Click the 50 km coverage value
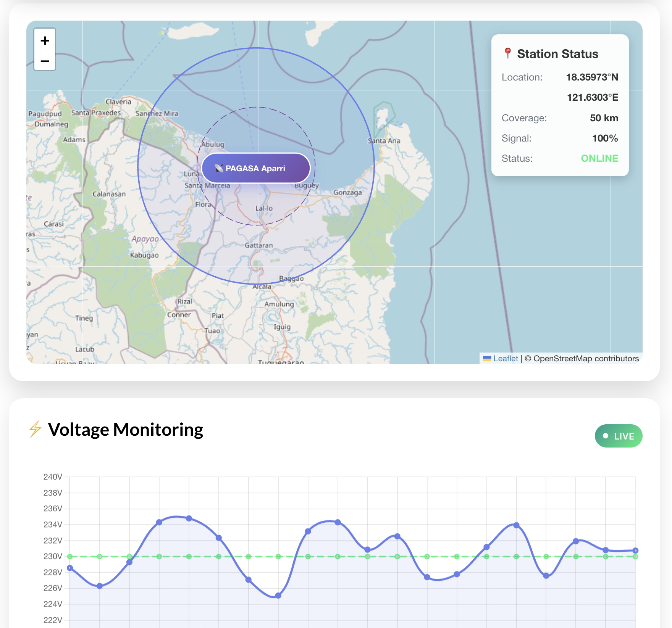Viewport: 672px width, 628px height. 604,118
